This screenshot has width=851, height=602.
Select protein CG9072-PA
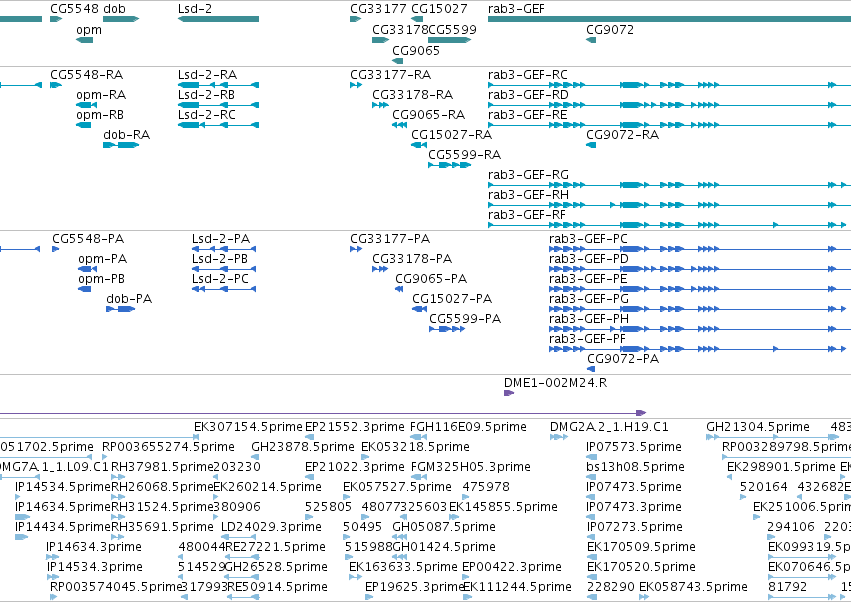(x=623, y=359)
